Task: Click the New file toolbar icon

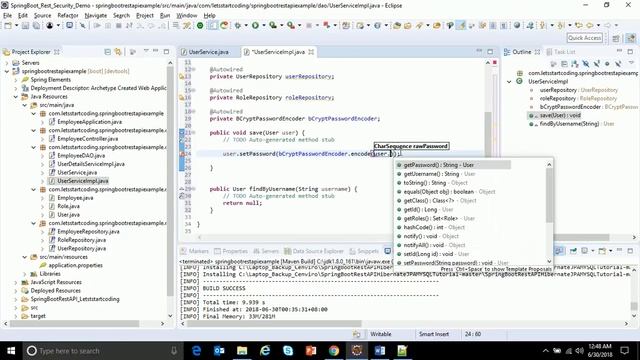Action: pos(8,25)
